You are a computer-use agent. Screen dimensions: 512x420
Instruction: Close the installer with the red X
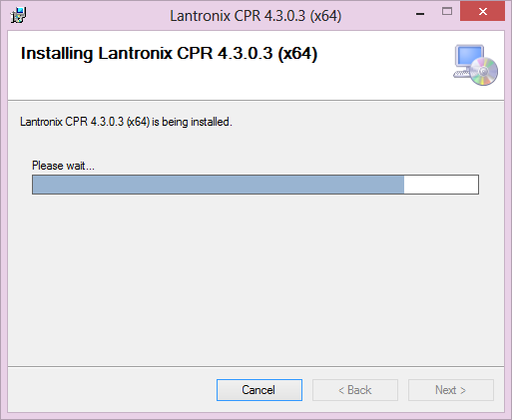tap(482, 12)
